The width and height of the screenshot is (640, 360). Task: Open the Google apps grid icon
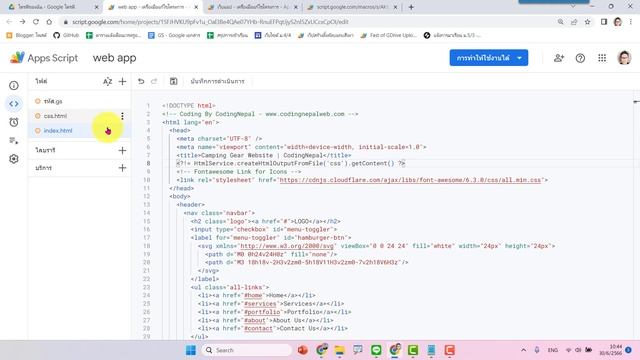tap(602, 58)
